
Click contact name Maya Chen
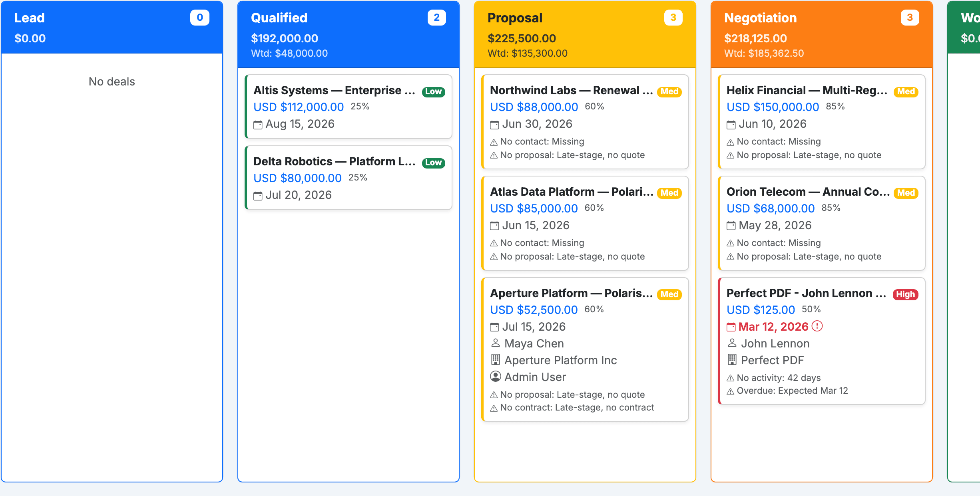pos(534,343)
